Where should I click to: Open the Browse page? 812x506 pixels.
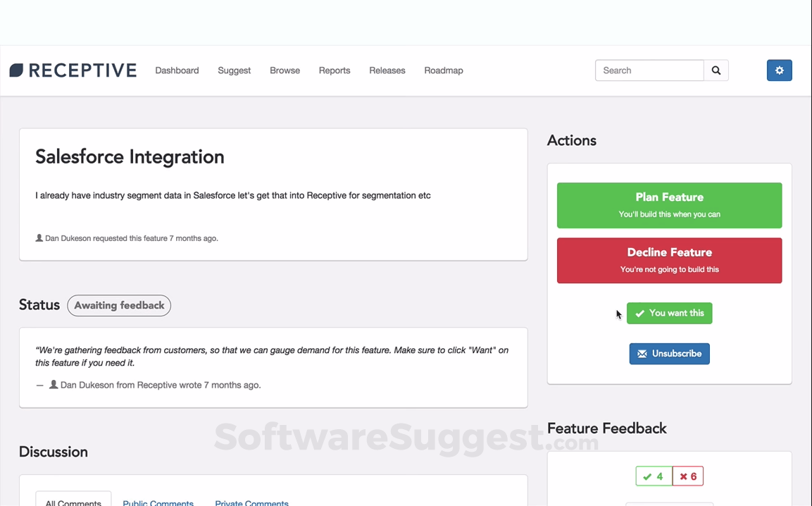pyautogui.click(x=285, y=70)
